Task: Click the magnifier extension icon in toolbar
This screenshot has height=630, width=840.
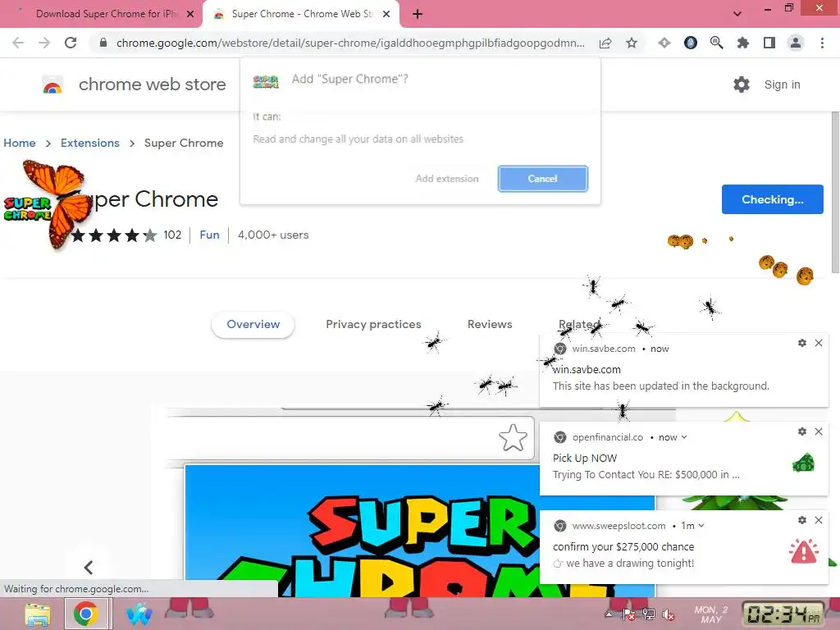Action: [x=716, y=43]
